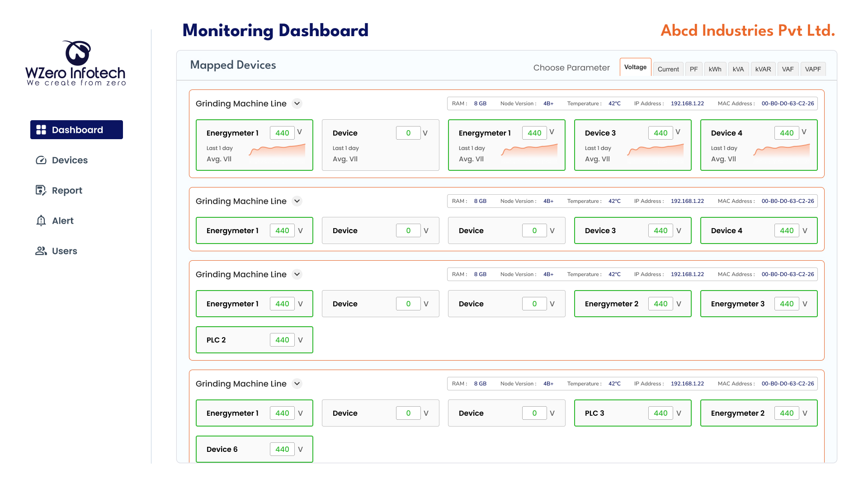Viewport: 868px width, 488px height.
Task: Collapse the line group containing PLC 2
Action: point(297,274)
